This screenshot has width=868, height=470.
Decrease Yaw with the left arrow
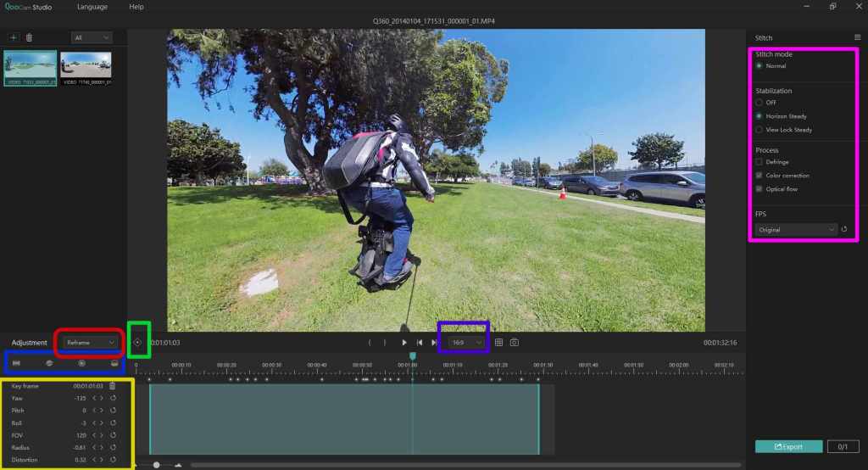tap(94, 398)
